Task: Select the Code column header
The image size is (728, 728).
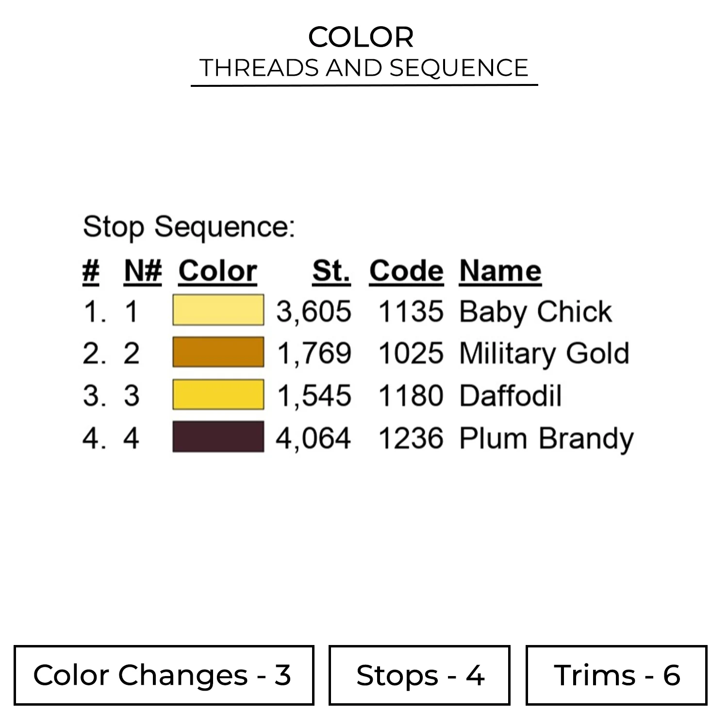Action: tap(406, 271)
